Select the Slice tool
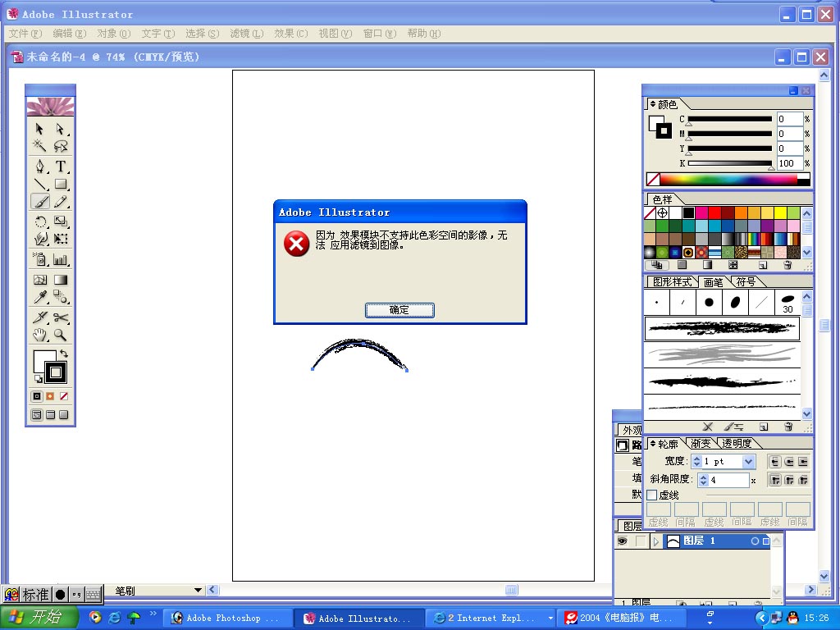Viewport: 840px width, 630px height. pyautogui.click(x=39, y=317)
